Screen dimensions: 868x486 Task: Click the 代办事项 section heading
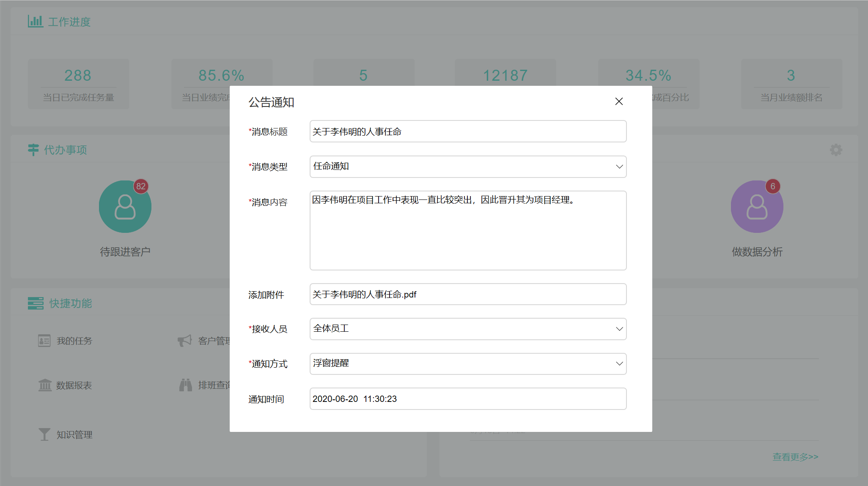pyautogui.click(x=66, y=150)
